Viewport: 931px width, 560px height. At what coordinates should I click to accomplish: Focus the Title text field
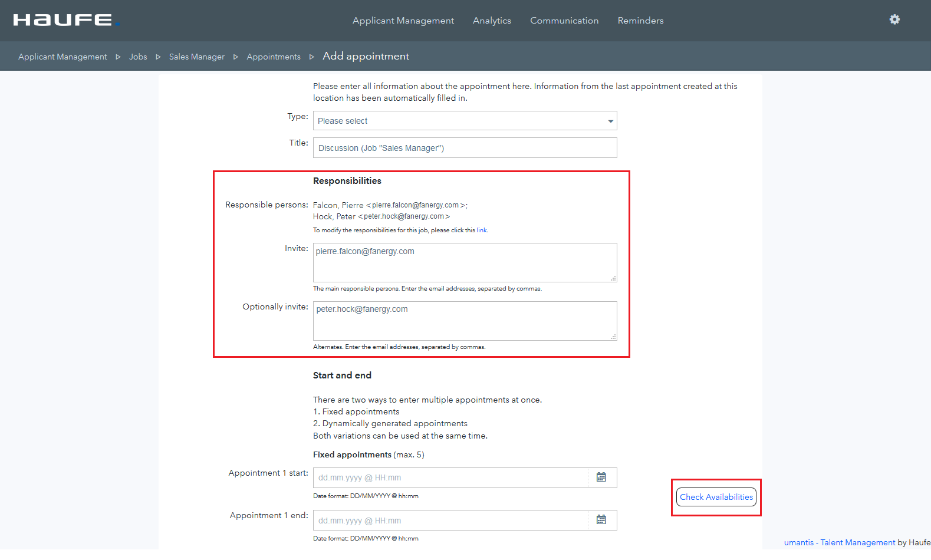465,148
